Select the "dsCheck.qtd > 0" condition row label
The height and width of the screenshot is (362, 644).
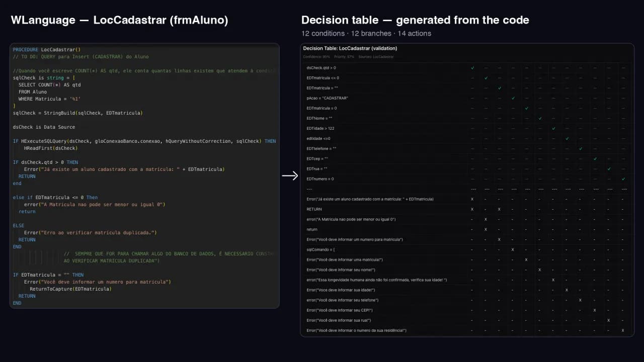coord(321,68)
